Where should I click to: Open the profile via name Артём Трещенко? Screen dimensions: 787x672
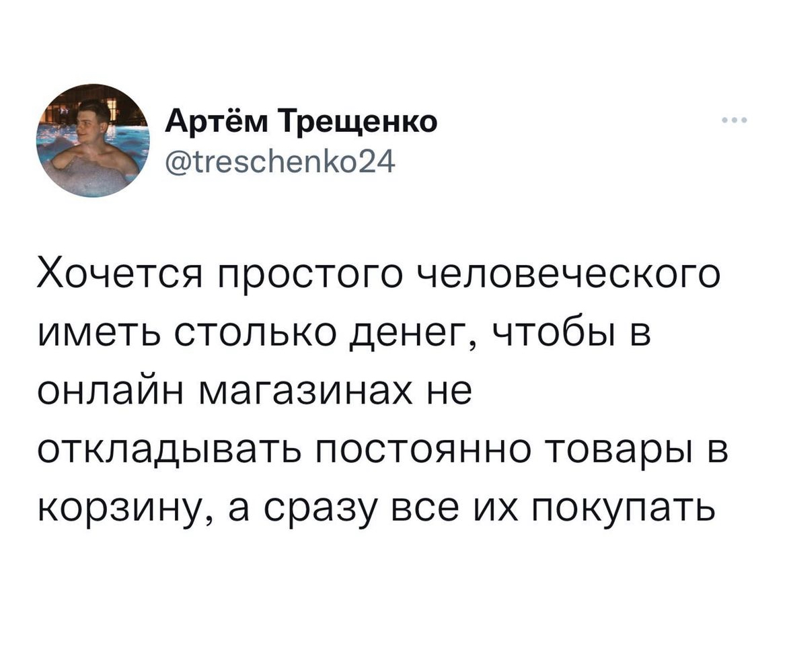(301, 122)
